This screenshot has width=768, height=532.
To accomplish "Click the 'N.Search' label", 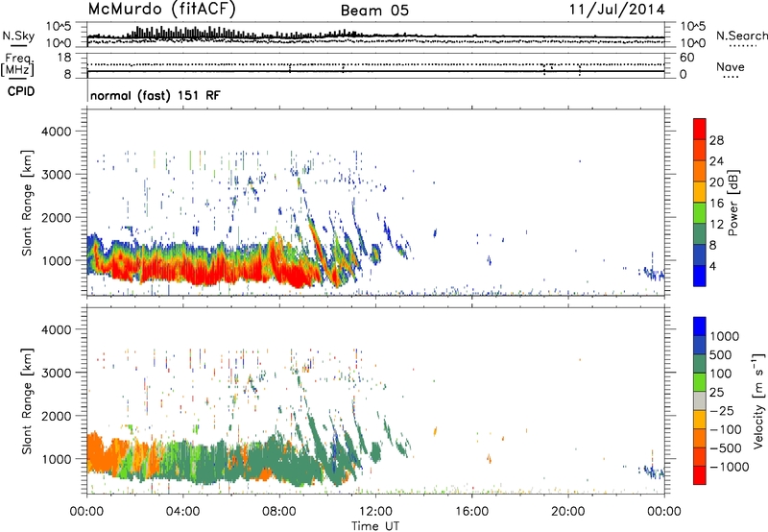I will (741, 36).
